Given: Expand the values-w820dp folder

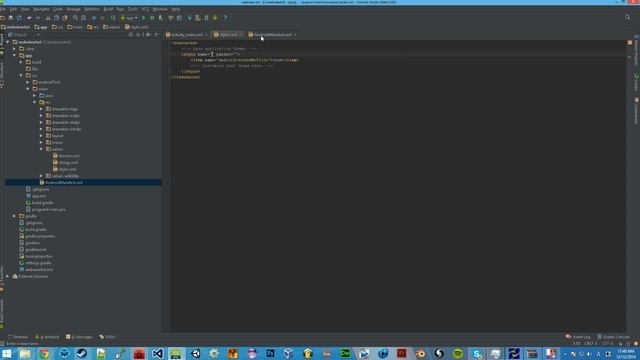Looking at the screenshot, I should pos(41,176).
